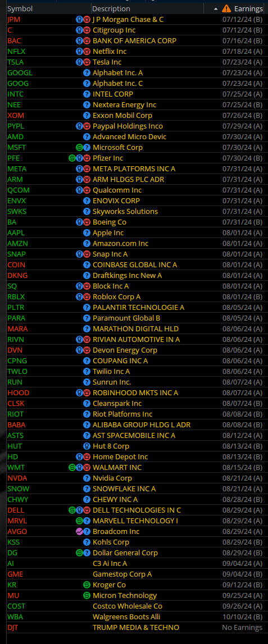Click the green dollar icon beside Kroger Co
This screenshot has height=644, width=268.
87,585
